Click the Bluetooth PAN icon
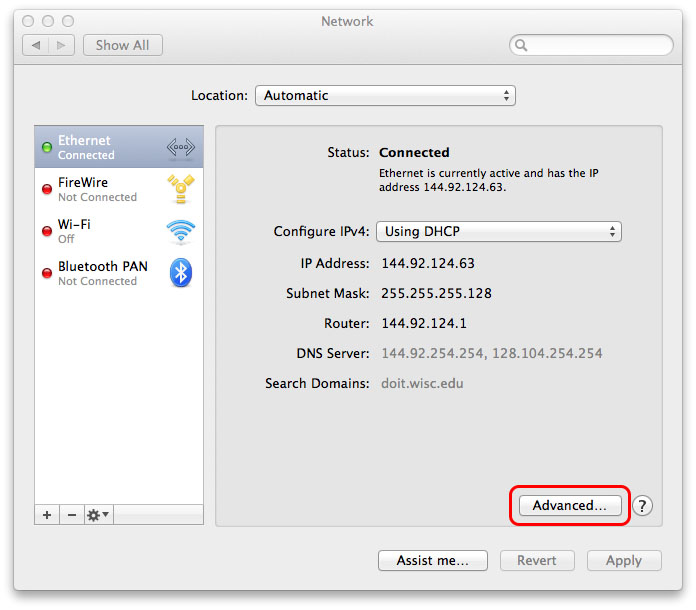 pyautogui.click(x=181, y=273)
